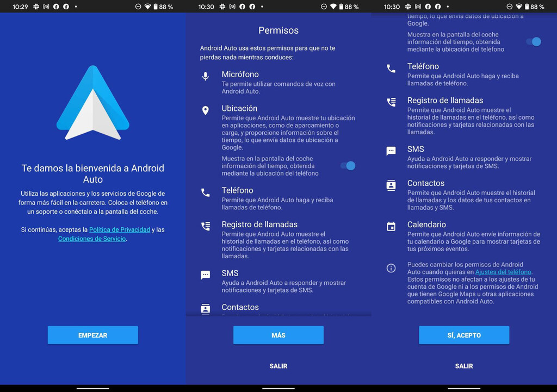Click the Registro de llamadas icon on the SÍ, ACEPTO screen
Viewport: 557px width, 392px height.
coord(391,102)
